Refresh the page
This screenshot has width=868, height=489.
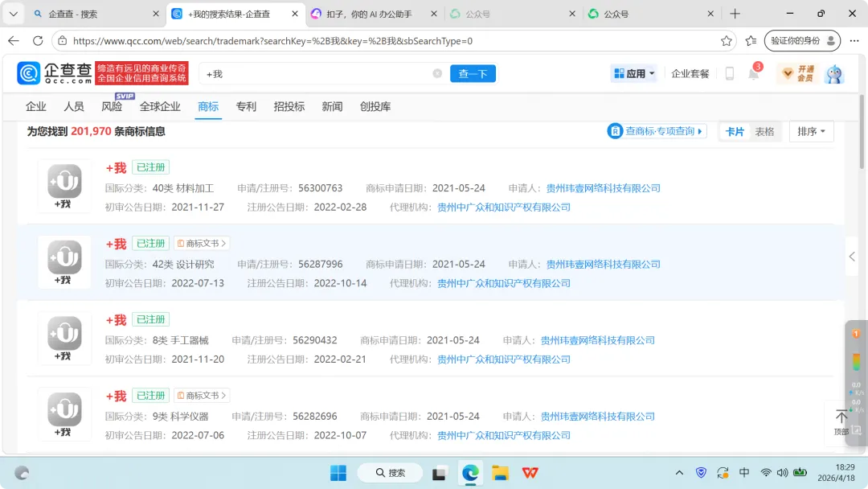pos(38,41)
